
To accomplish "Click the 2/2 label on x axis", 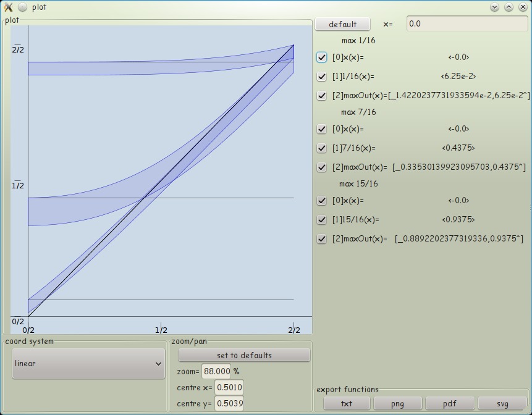I will tap(294, 330).
